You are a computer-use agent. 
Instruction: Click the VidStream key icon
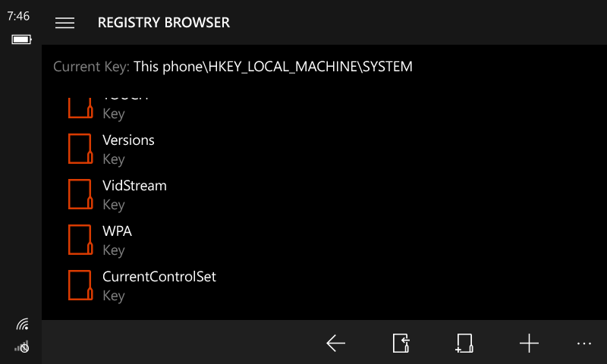[x=80, y=194]
